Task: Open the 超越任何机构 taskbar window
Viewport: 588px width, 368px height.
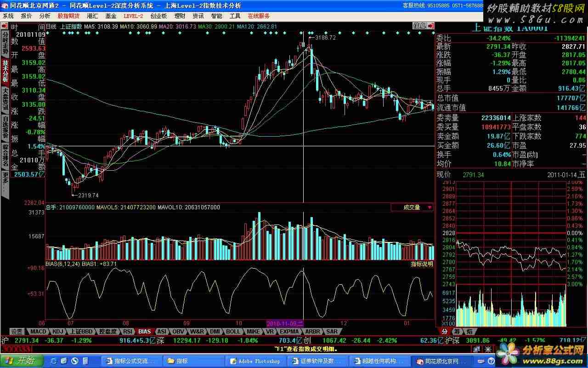Action: click(380, 361)
